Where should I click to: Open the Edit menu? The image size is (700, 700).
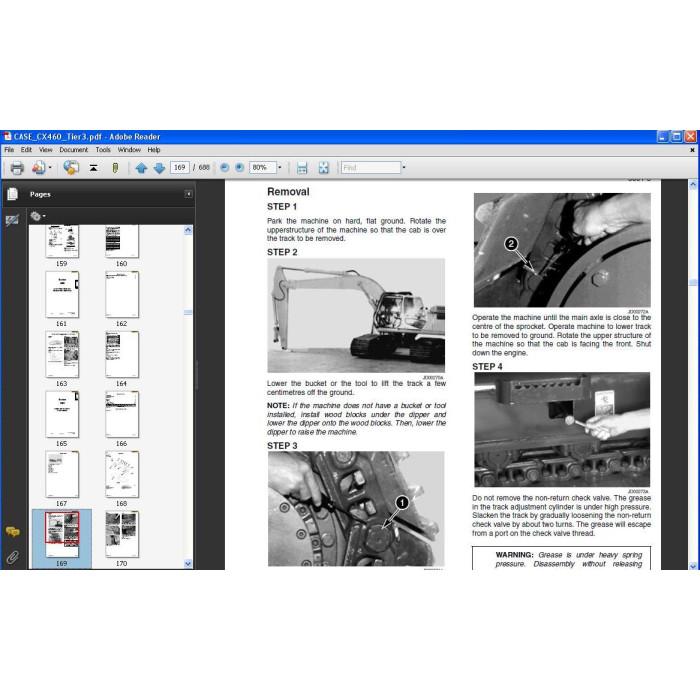pyautogui.click(x=26, y=150)
